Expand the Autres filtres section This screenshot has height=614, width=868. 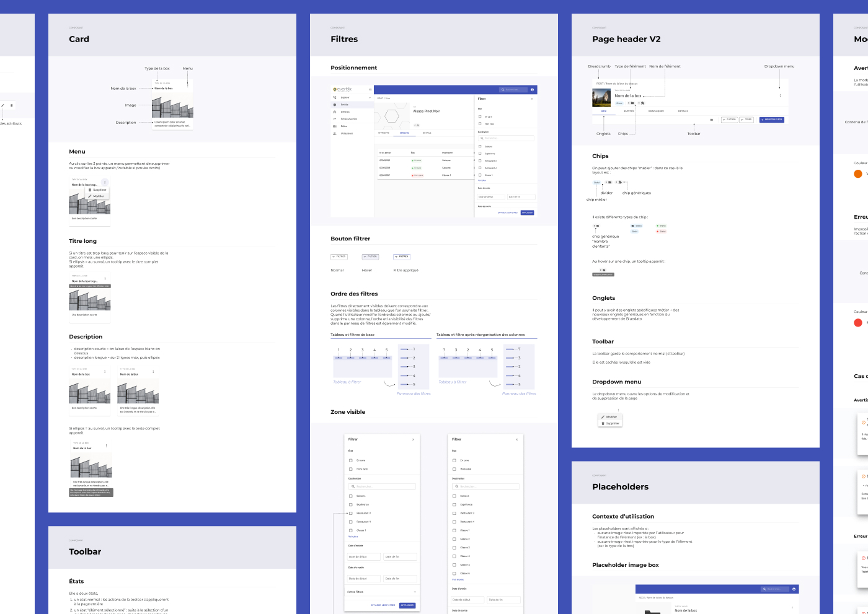tap(414, 592)
